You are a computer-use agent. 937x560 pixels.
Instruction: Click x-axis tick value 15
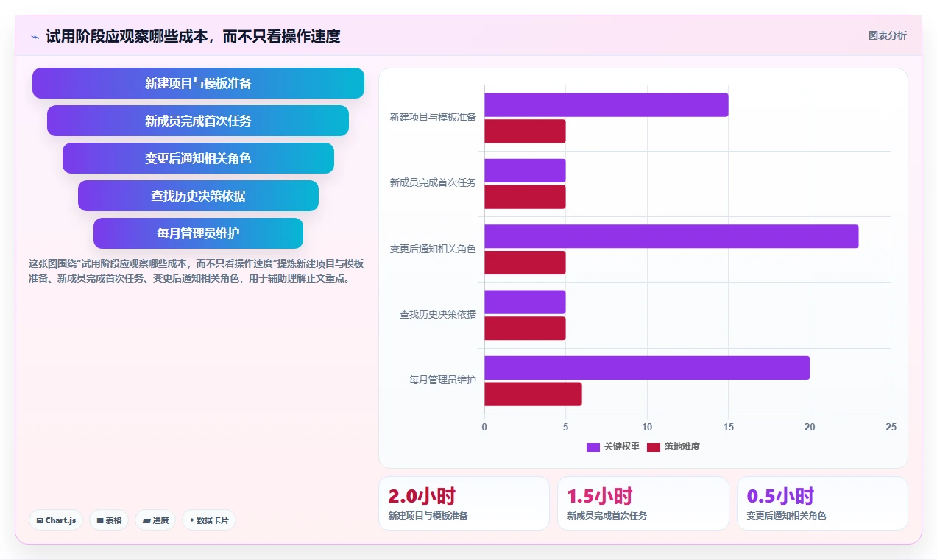click(x=728, y=427)
